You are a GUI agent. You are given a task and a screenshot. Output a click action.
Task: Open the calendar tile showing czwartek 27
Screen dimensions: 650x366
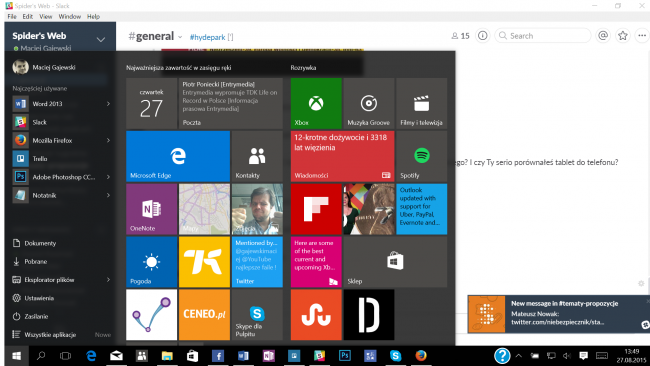[151, 103]
